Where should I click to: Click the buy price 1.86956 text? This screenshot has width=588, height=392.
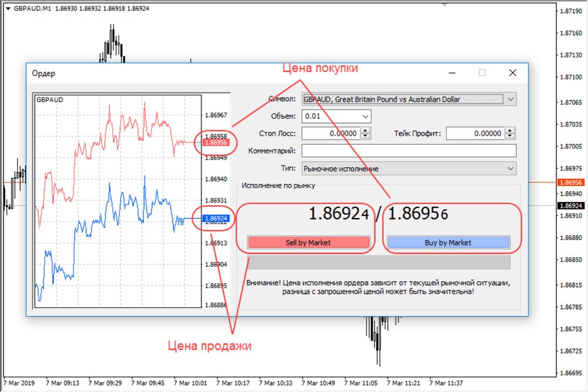tap(418, 214)
